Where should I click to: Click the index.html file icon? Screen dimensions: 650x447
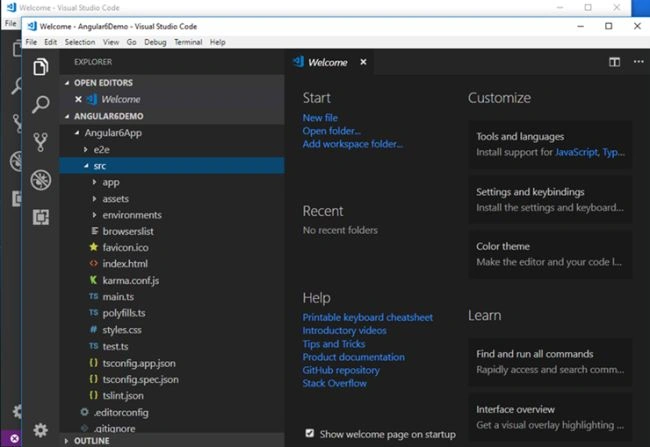coord(94,263)
